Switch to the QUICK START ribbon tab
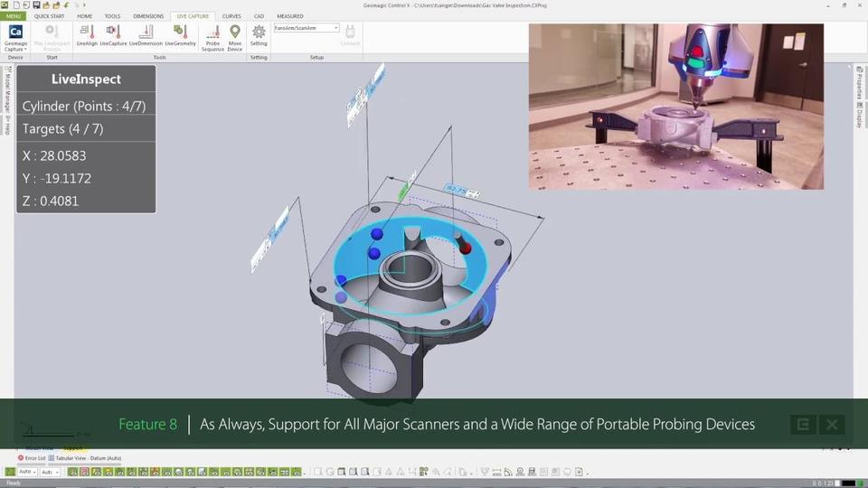Image resolution: width=868 pixels, height=488 pixels. pos(49,16)
